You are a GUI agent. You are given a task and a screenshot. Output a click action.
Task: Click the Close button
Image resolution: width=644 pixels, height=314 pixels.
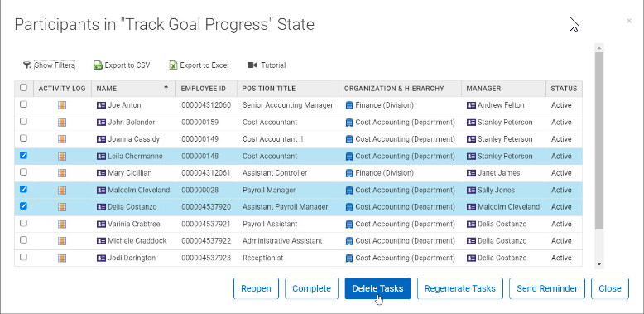[x=610, y=288]
